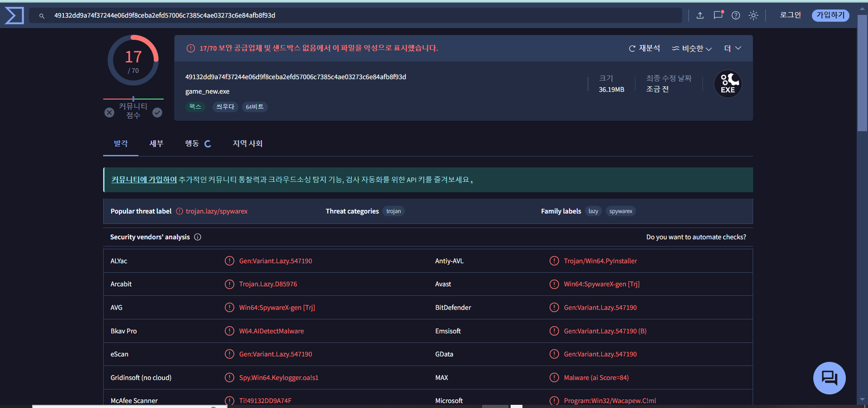The image size is (868, 408).
Task: Click the community score upvote check icon
Action: click(x=157, y=113)
